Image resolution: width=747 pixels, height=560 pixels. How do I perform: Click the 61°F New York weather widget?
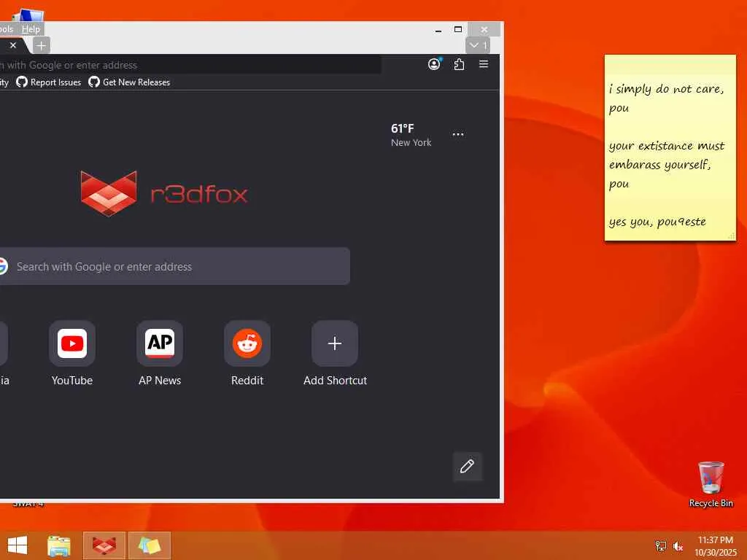(411, 135)
